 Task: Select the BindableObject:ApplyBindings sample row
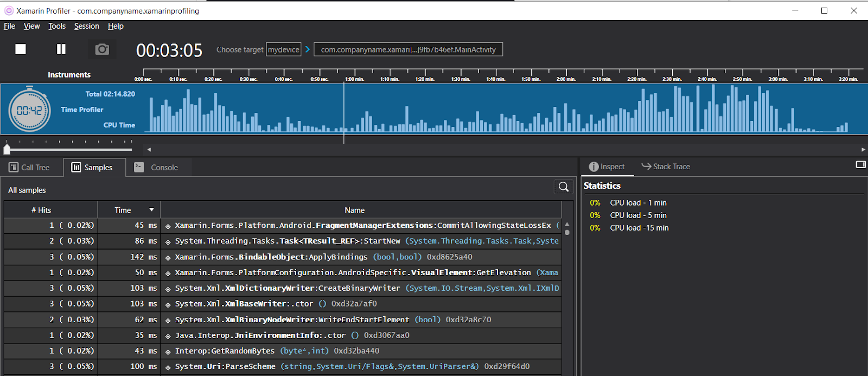pyautogui.click(x=282, y=257)
